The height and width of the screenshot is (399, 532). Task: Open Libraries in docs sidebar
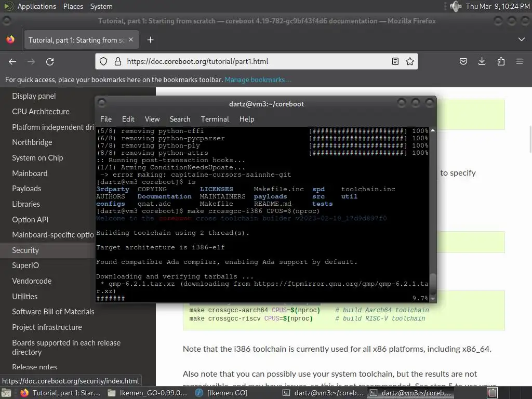tap(26, 204)
